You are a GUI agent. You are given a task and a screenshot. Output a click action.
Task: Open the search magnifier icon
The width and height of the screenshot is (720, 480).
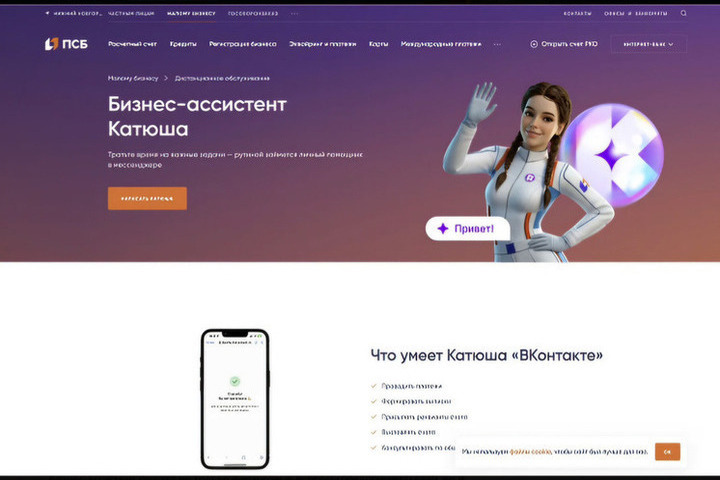coord(683,13)
